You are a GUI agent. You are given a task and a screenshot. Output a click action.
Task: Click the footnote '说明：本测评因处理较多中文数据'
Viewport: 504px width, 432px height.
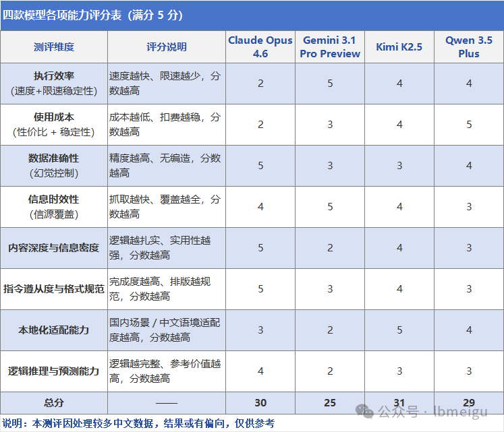pos(78,424)
